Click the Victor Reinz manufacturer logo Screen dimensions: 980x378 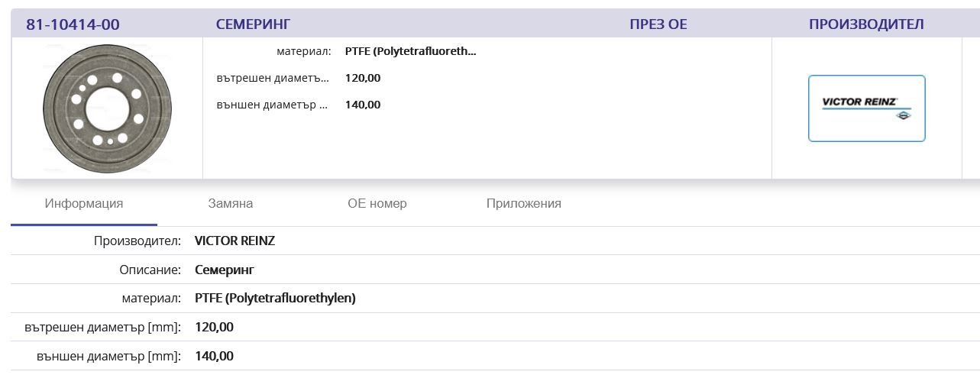click(866, 108)
